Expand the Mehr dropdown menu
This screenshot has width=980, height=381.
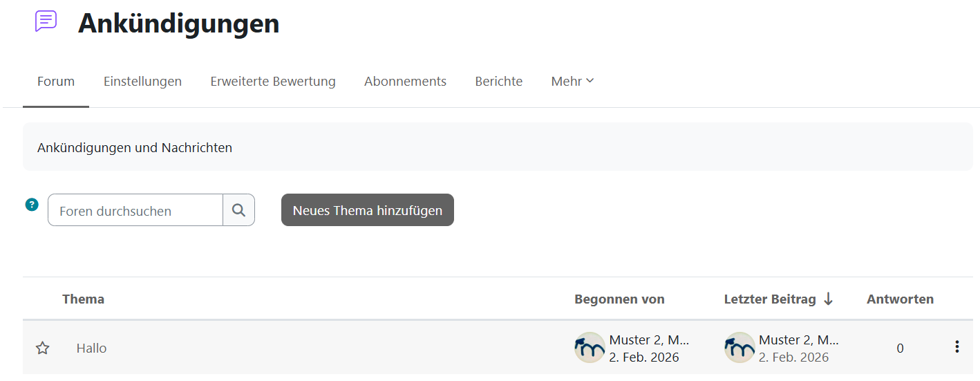coord(572,82)
